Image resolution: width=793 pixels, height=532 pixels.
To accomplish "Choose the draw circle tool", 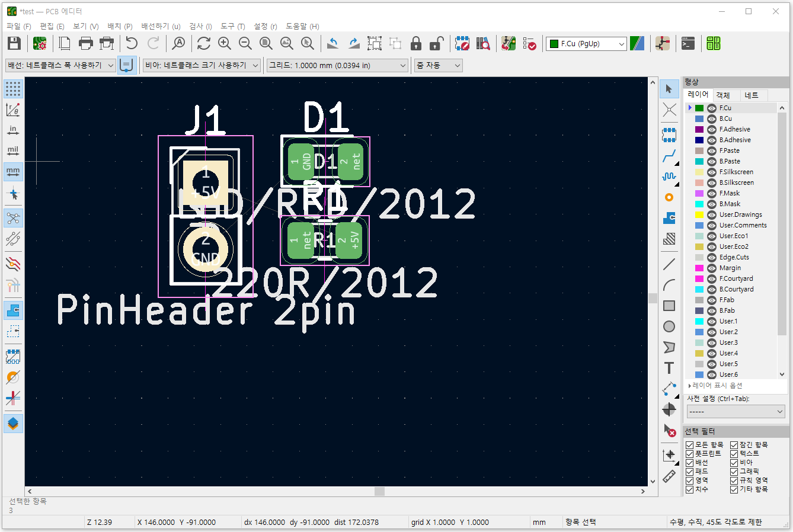I will tap(669, 326).
